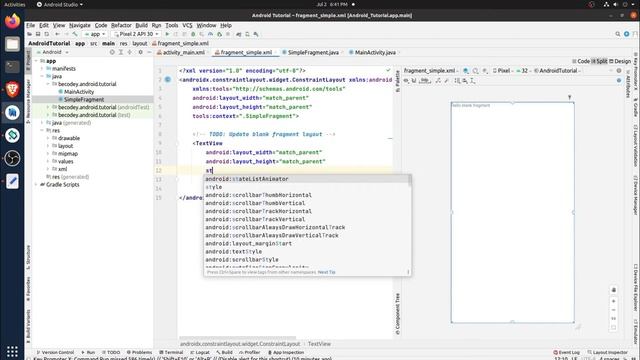Open the Layout Inspector button
The height and width of the screenshot is (360, 640).
[607, 352]
